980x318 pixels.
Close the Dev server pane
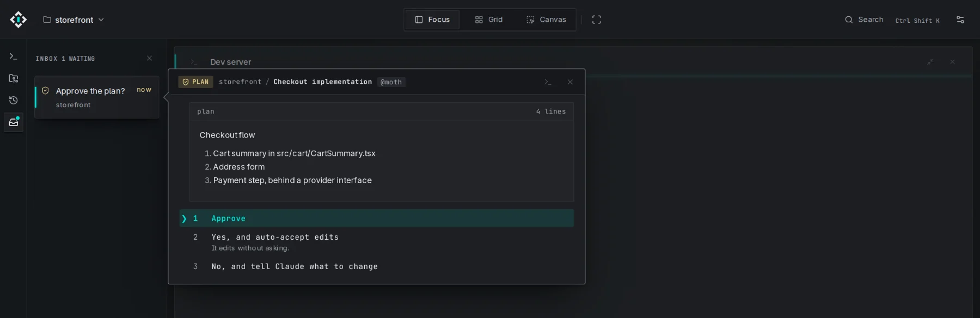click(x=952, y=62)
